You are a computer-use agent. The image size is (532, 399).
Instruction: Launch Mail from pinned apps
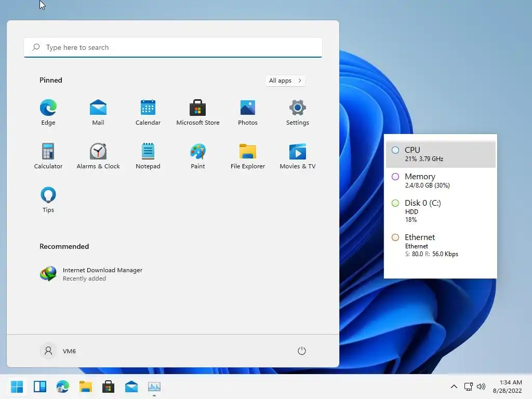click(98, 112)
